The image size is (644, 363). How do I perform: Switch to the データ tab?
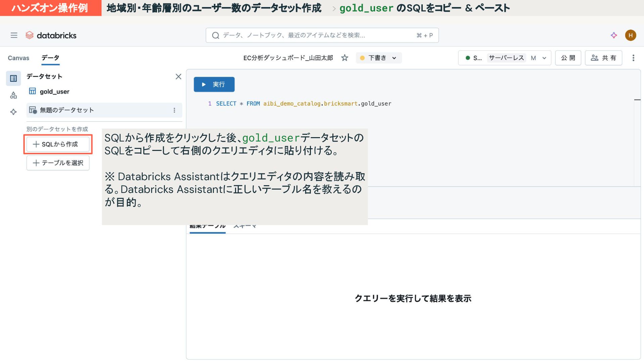pyautogui.click(x=50, y=58)
